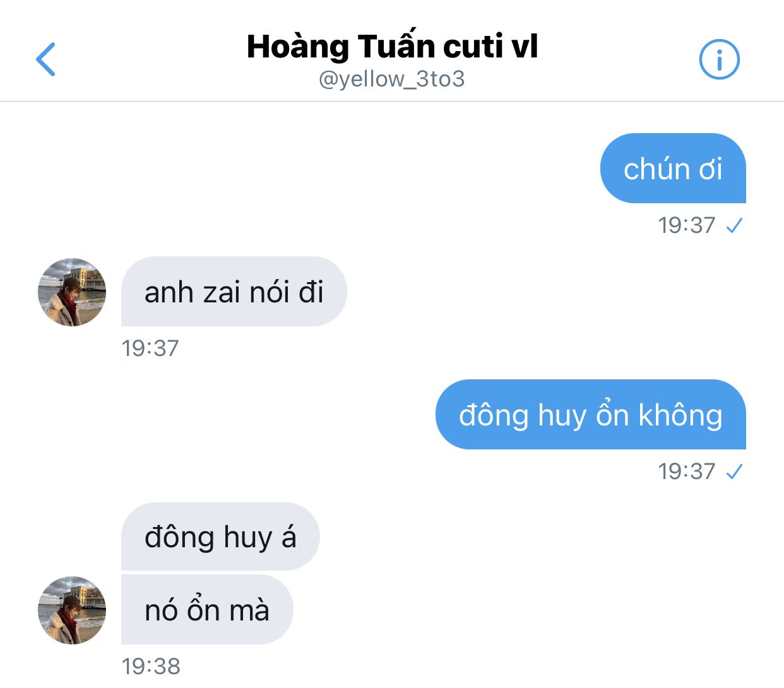Tap the word 'không' in blue bubble
The image size is (784, 688).
click(680, 415)
